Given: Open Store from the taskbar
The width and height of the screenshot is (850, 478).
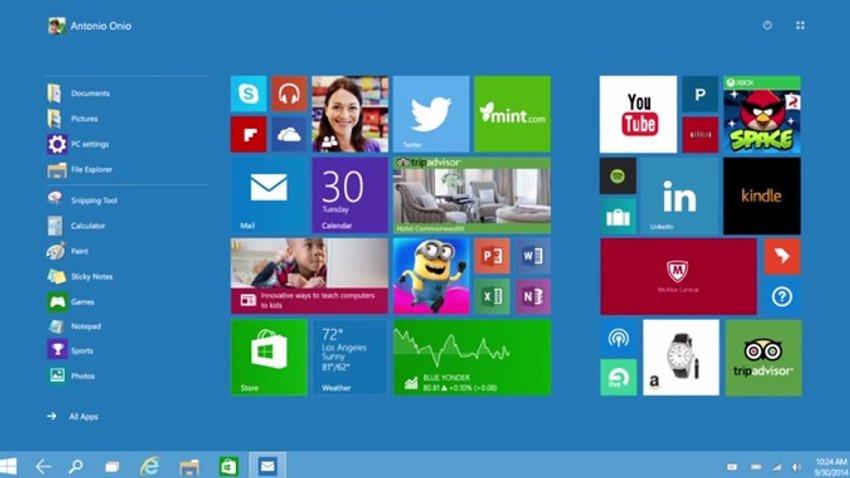Looking at the screenshot, I should (x=229, y=466).
